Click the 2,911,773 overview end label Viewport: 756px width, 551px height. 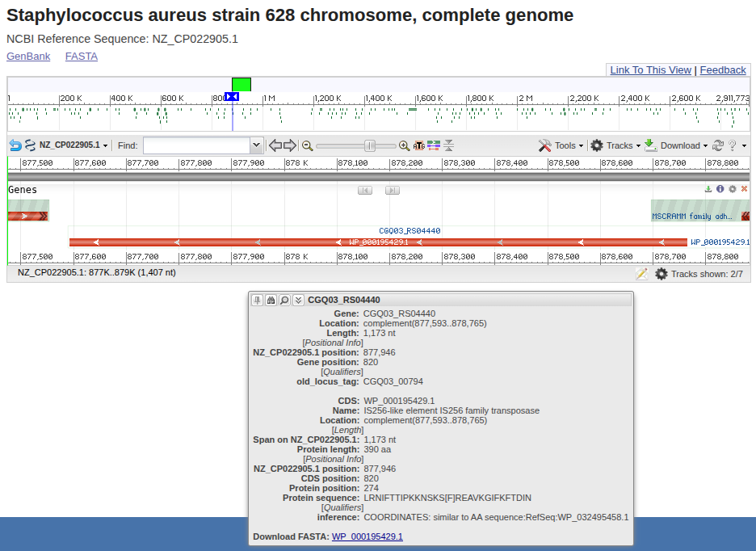tap(733, 99)
